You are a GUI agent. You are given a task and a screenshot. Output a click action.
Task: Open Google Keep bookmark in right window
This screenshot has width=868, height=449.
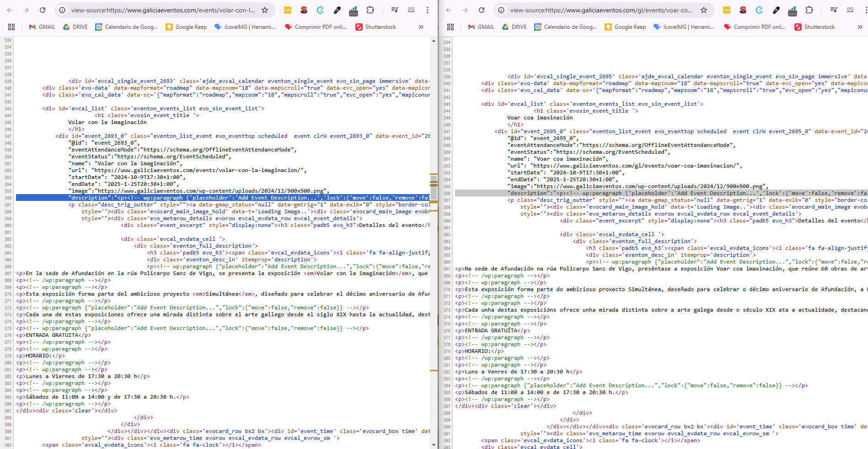coord(625,27)
